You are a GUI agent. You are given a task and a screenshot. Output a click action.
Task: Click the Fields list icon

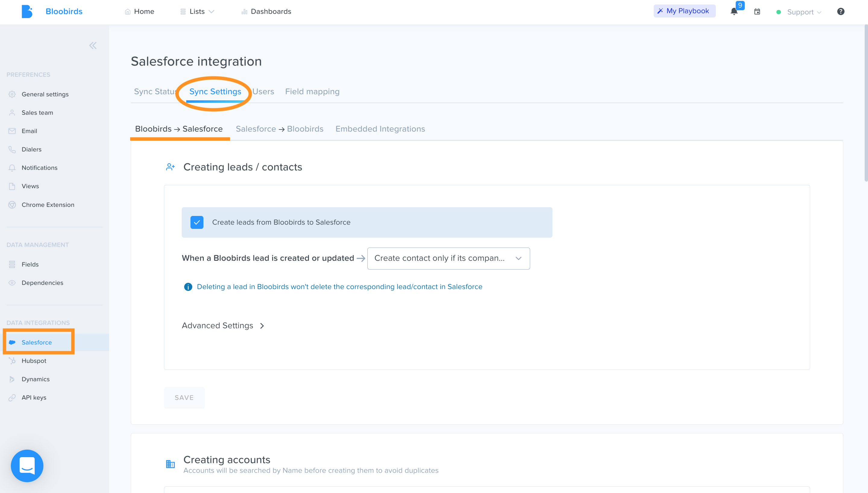(x=12, y=264)
